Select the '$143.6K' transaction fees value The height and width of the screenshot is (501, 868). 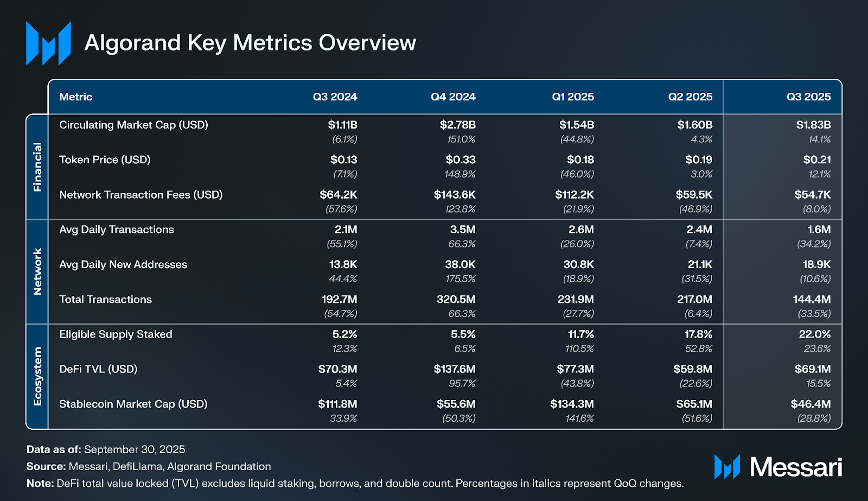pos(455,194)
